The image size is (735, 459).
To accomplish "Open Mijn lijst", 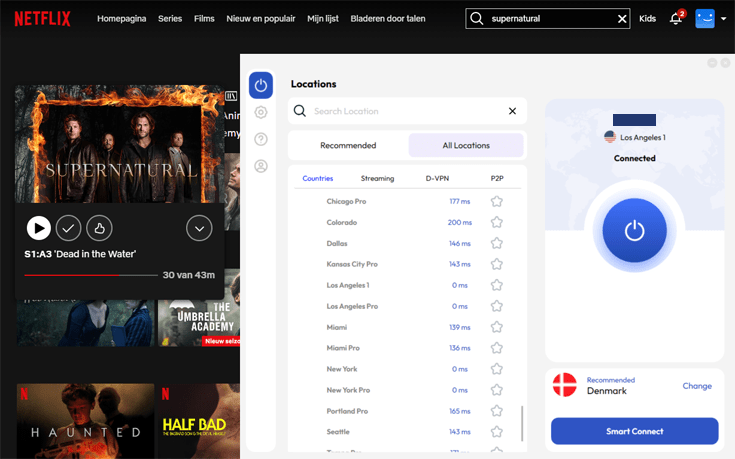I will tap(322, 19).
